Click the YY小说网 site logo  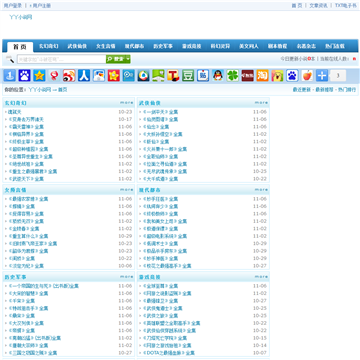(x=21, y=17)
